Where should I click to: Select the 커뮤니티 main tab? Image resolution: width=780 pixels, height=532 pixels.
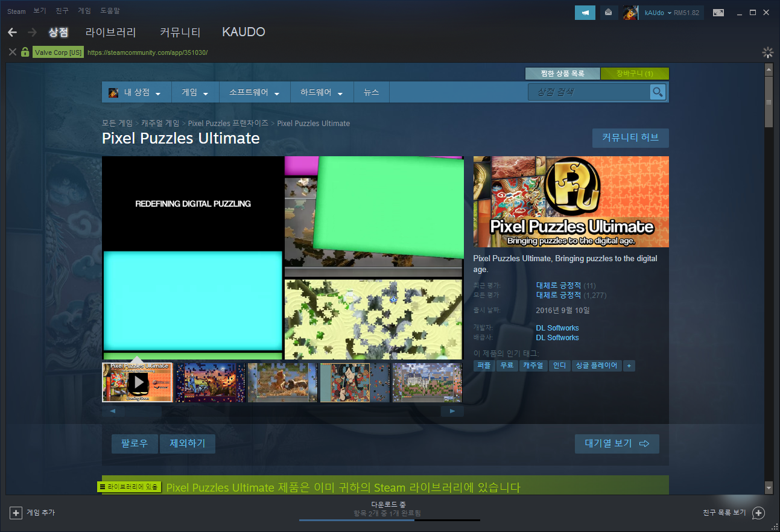180,32
